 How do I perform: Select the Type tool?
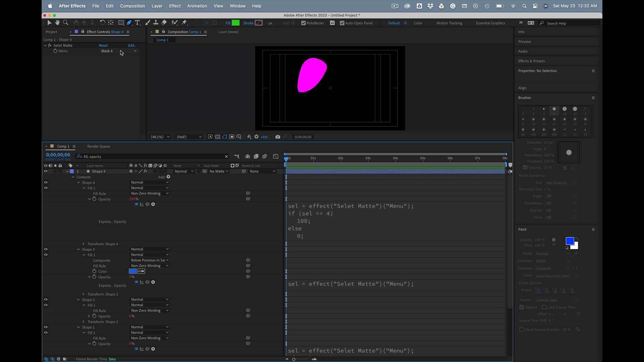click(138, 22)
